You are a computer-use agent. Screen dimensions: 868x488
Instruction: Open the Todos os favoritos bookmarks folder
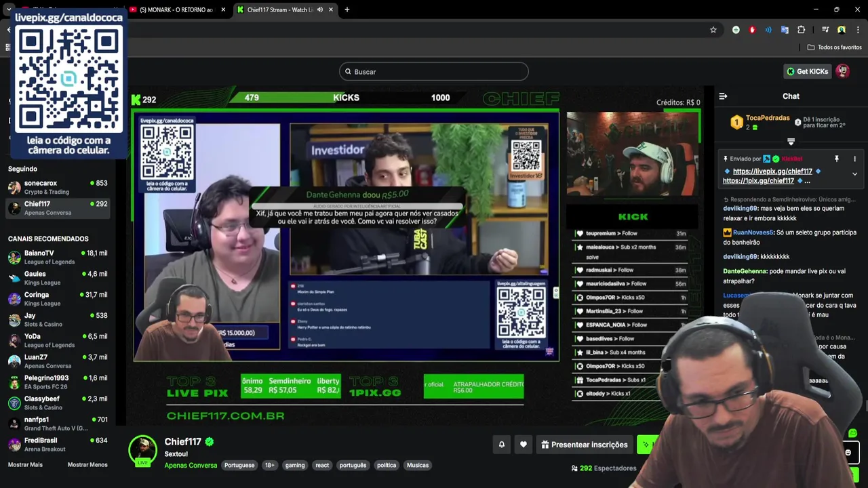tap(834, 47)
